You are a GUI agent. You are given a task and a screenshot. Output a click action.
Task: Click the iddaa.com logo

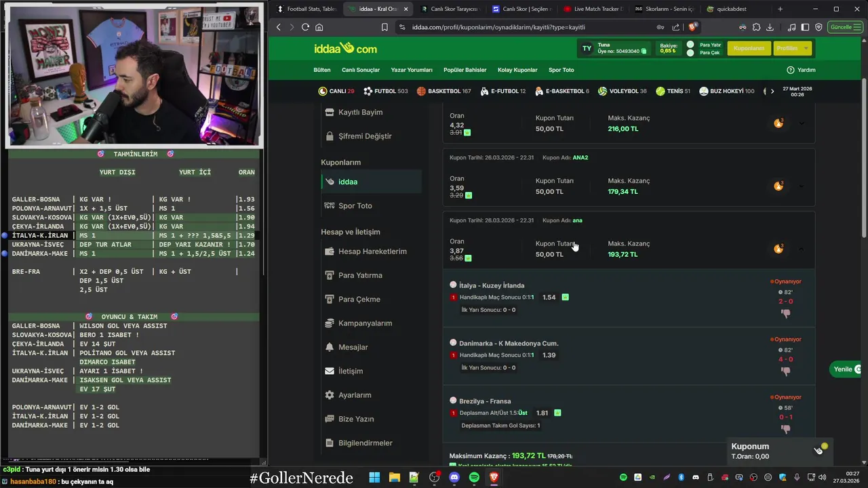coord(345,48)
